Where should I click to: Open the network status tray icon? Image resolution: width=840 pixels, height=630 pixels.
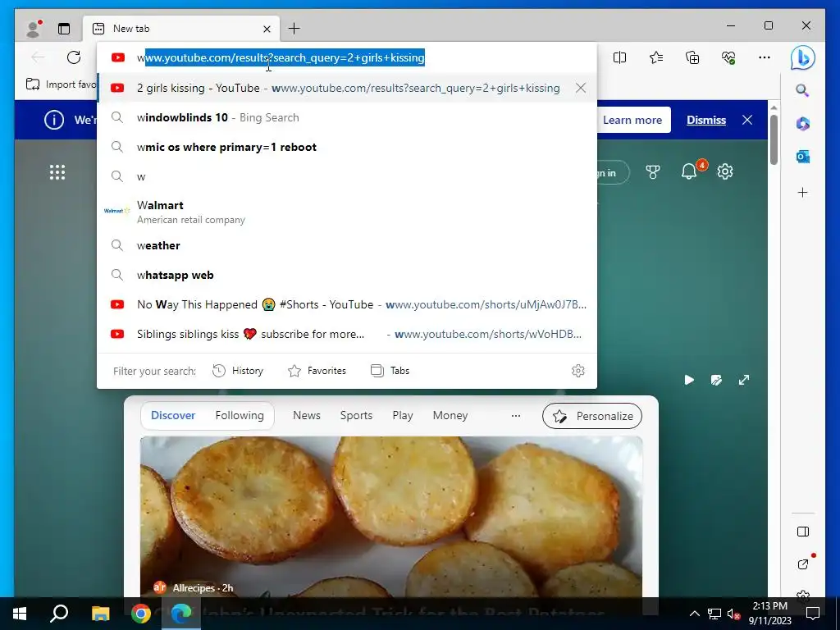pos(714,614)
